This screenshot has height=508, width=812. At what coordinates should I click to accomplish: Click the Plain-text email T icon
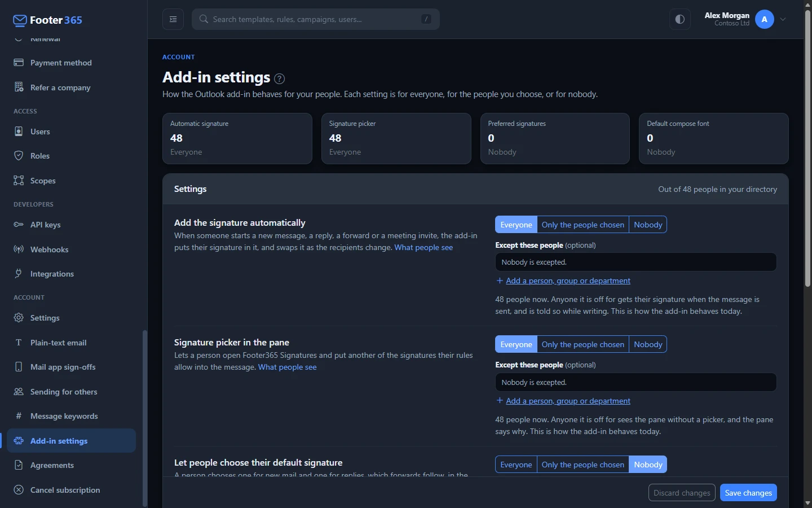coord(19,343)
